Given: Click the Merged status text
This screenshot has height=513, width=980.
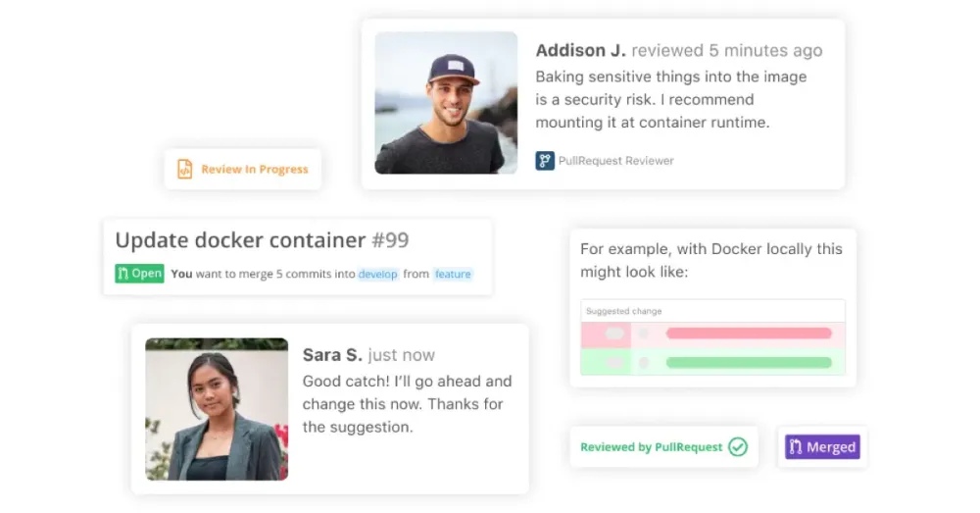Looking at the screenshot, I should 831,447.
